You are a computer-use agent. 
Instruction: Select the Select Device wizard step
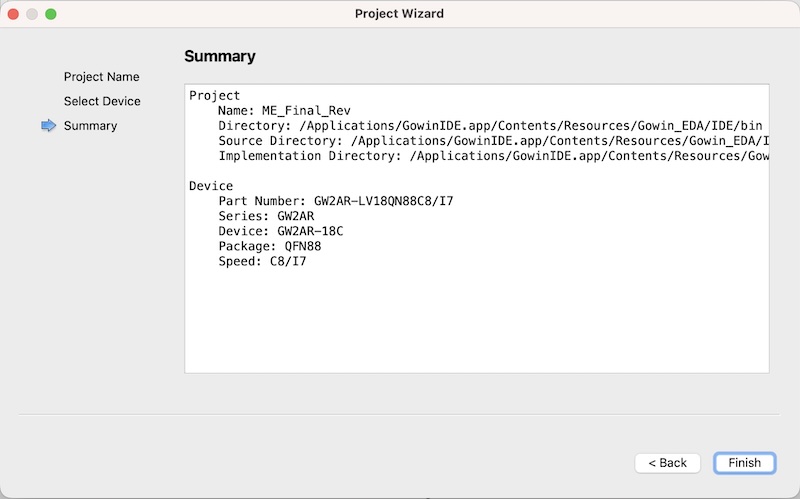102,101
